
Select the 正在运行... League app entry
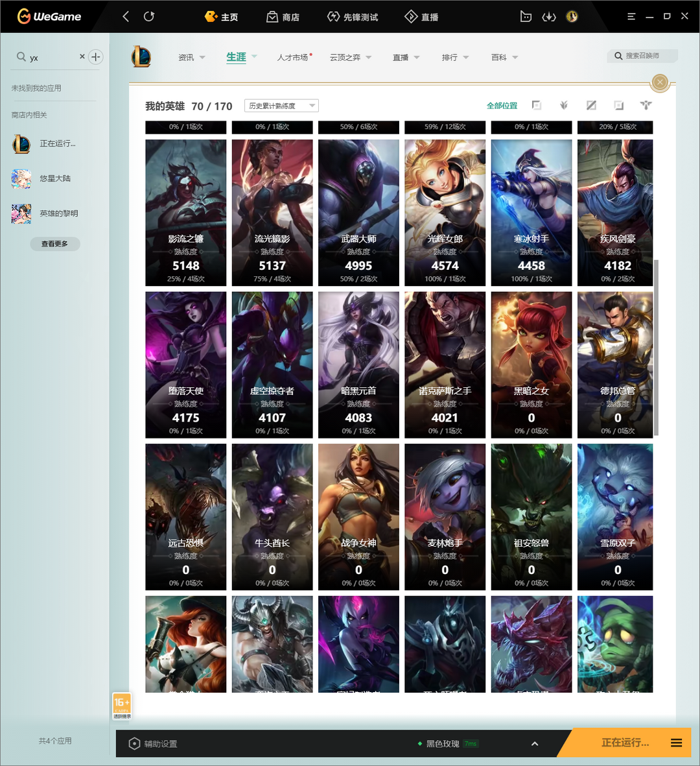(45, 143)
